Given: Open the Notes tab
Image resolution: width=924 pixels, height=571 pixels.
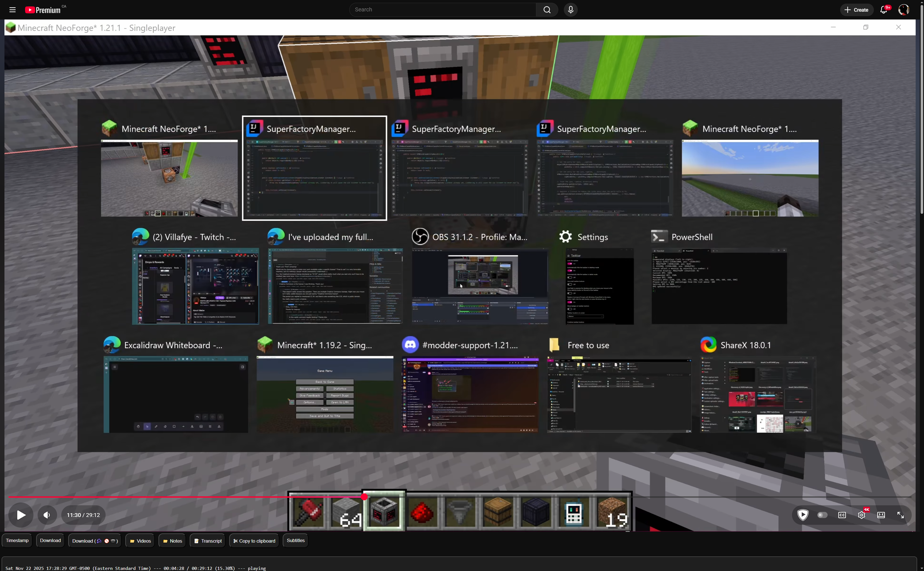Looking at the screenshot, I should coord(172,541).
